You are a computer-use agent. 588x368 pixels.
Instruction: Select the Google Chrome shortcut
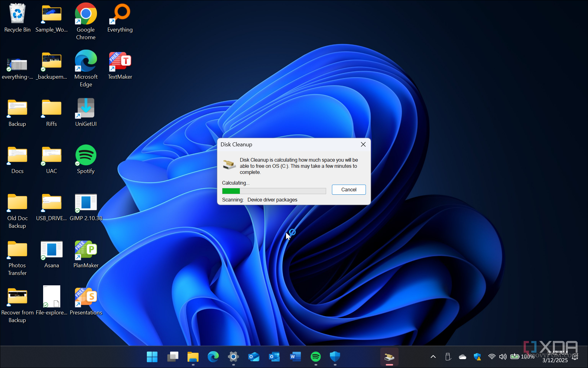tap(86, 21)
